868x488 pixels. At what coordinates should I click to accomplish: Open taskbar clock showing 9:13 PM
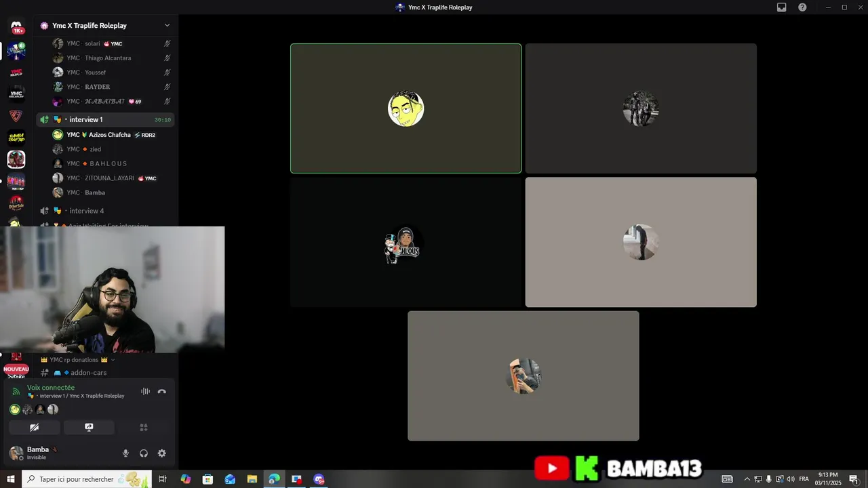[828, 479]
